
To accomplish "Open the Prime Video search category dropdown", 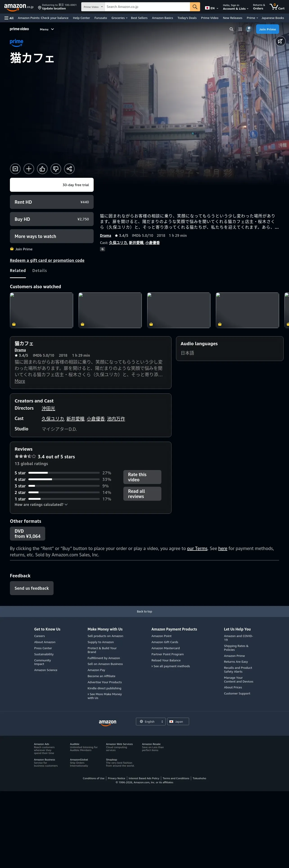I will pyautogui.click(x=93, y=7).
